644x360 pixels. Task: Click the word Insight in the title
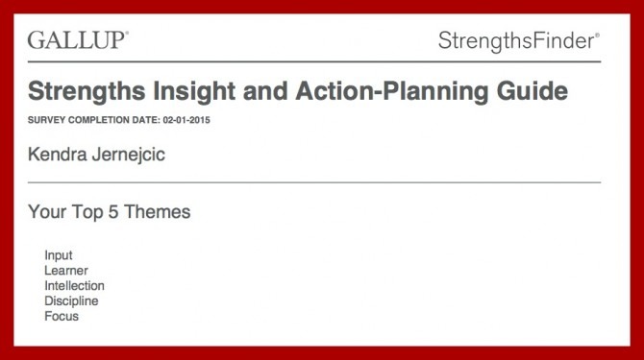click(194, 92)
